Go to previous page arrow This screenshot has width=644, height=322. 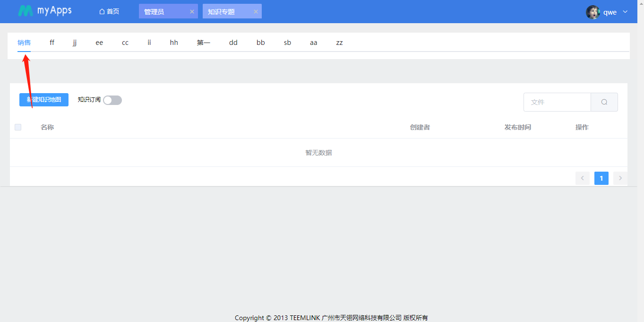[x=583, y=178]
